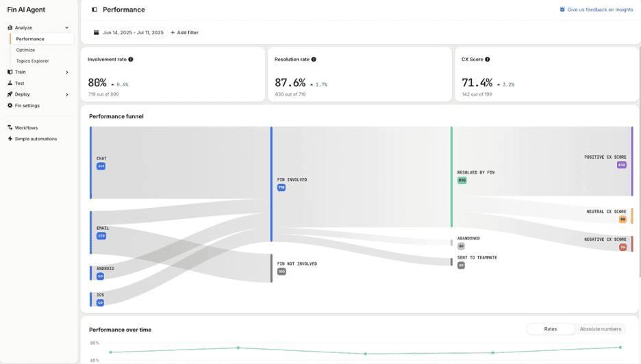
Task: Open the Optimize page
Action: [26, 50]
